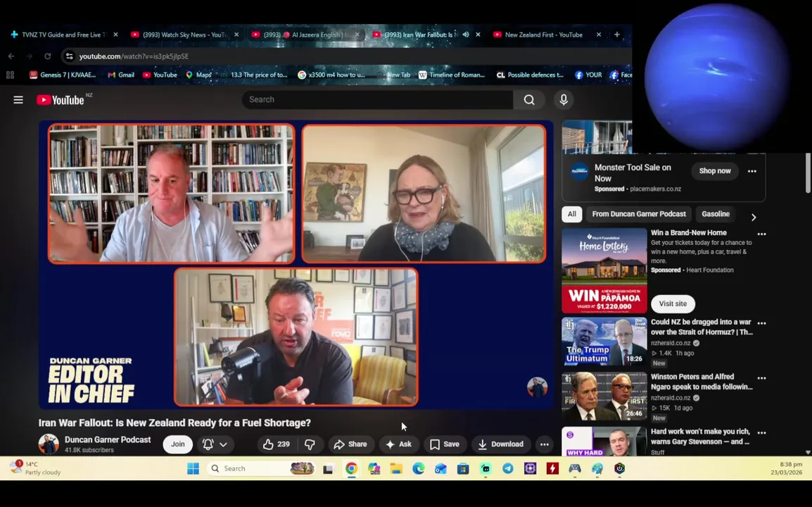Open Task View from the taskbar

pyautogui.click(x=328, y=469)
